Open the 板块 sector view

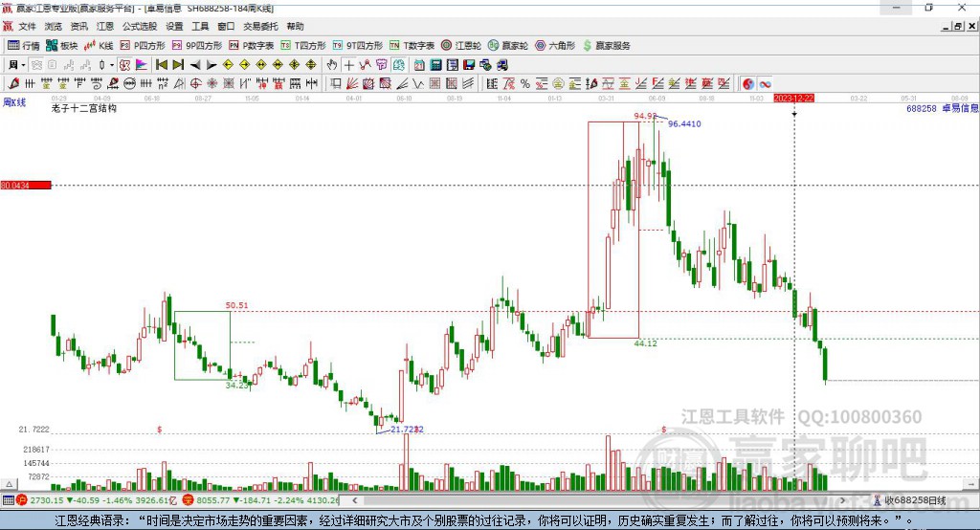[x=62, y=46]
